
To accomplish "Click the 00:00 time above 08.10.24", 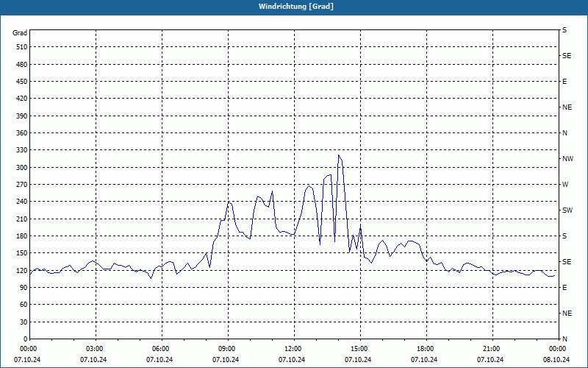I will pos(557,349).
